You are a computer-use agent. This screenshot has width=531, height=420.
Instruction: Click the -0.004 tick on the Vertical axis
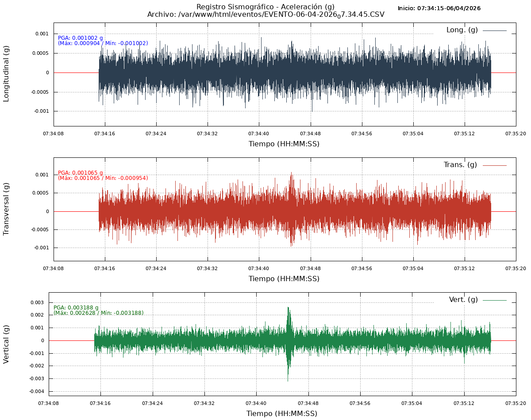coord(37,391)
